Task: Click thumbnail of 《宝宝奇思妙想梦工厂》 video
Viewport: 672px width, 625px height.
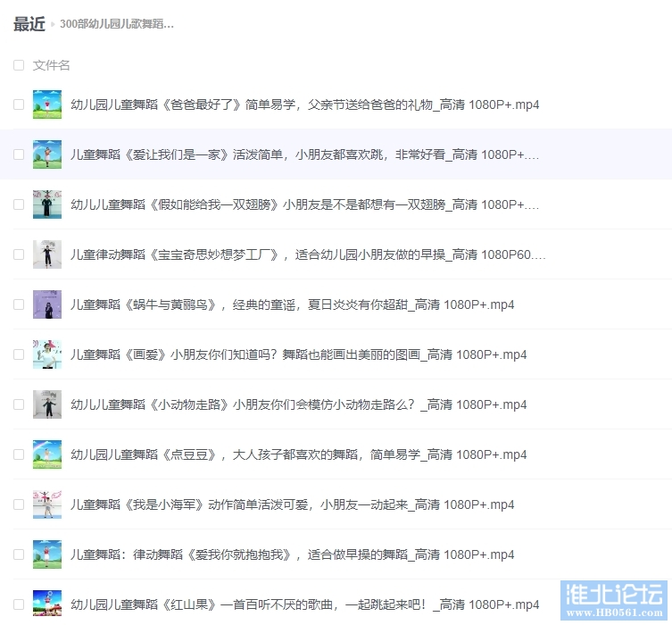Action: coord(46,254)
